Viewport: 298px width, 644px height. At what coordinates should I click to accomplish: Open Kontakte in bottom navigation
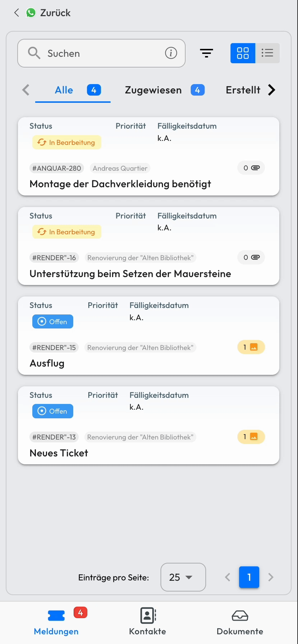click(148, 622)
